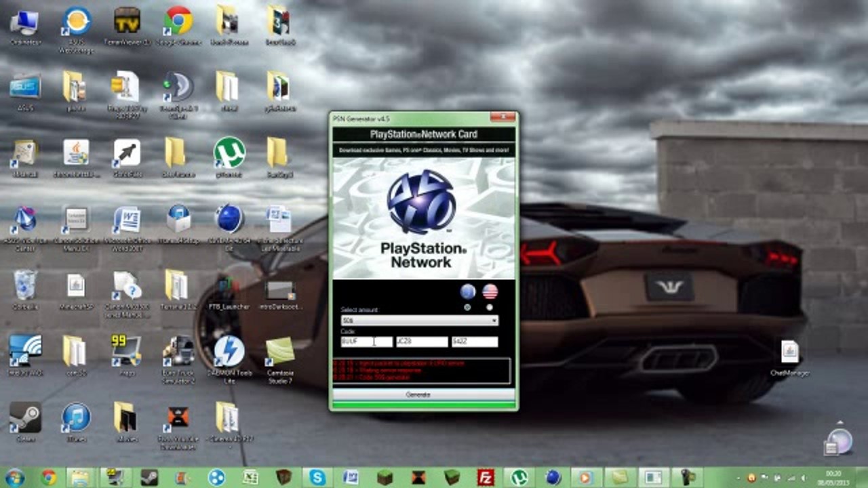Click the FileZilla taskbar icon
Screen dimensions: 868x488
coord(485,477)
